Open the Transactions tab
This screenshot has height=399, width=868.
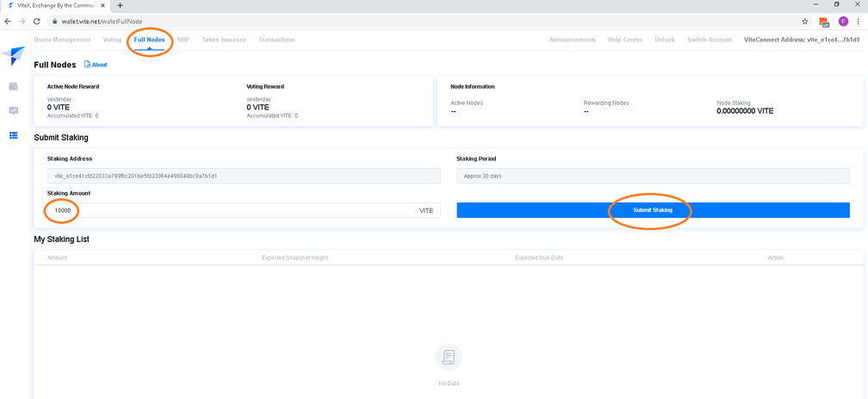276,40
